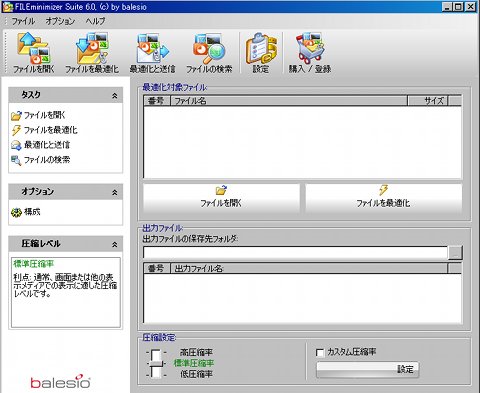Collapse the 圧縮レベル panel
This screenshot has width=480, height=393.
115,244
